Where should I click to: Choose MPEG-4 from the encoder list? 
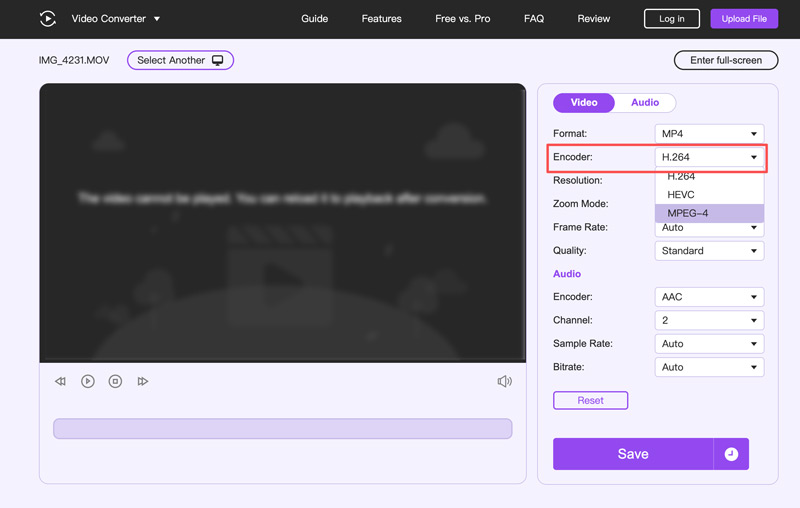[709, 213]
